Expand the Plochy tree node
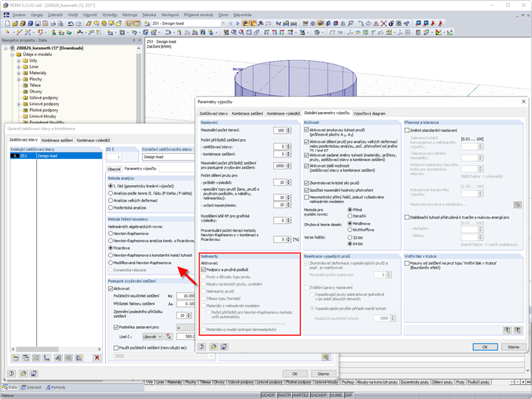This screenshot has height=399, width=532. click(19, 79)
